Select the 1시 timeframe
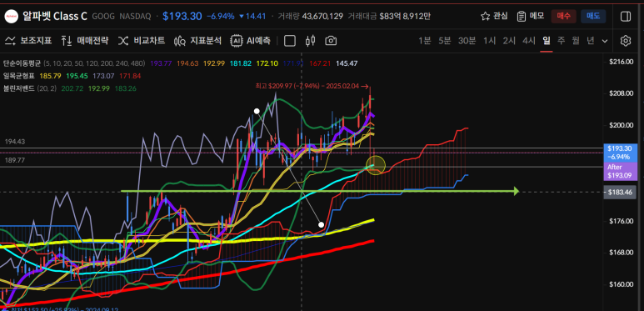The width and height of the screenshot is (644, 311). 489,41
